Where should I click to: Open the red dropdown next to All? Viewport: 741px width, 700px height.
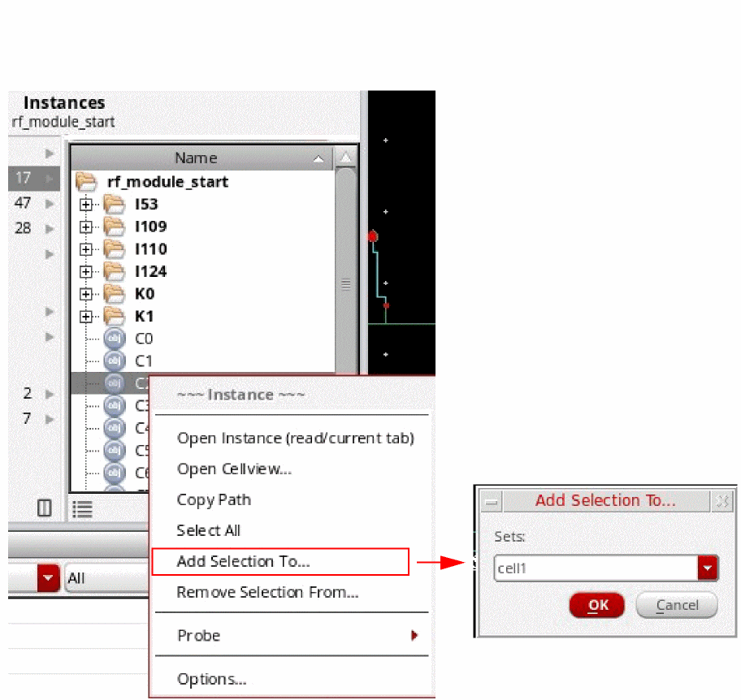(x=48, y=577)
